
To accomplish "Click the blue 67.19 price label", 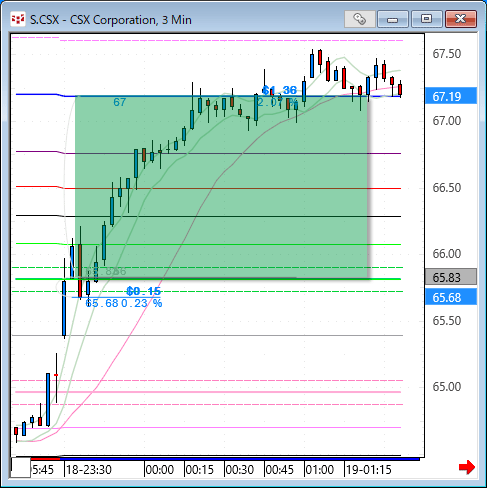I will click(451, 96).
